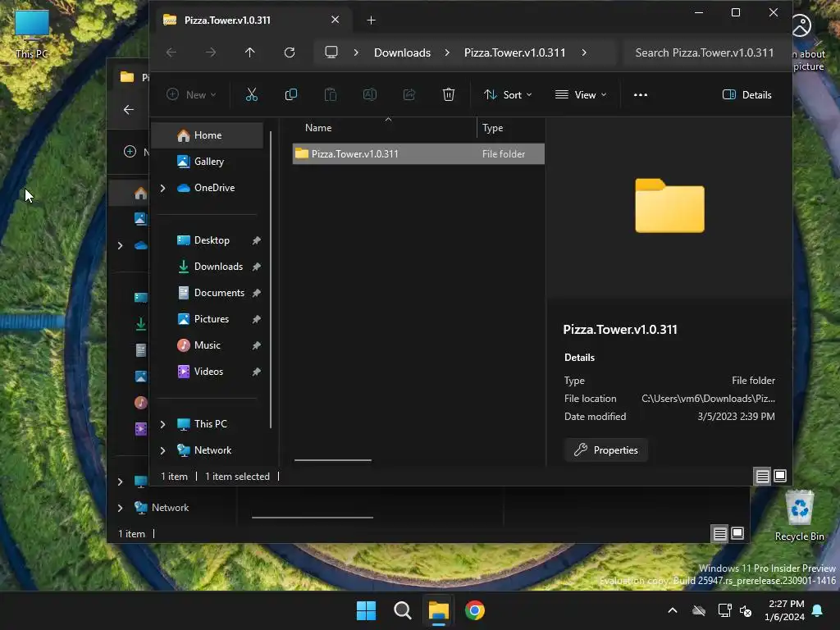This screenshot has width=840, height=630.
Task: Open Recycle Bin desktop icon
Action: pyautogui.click(x=799, y=515)
